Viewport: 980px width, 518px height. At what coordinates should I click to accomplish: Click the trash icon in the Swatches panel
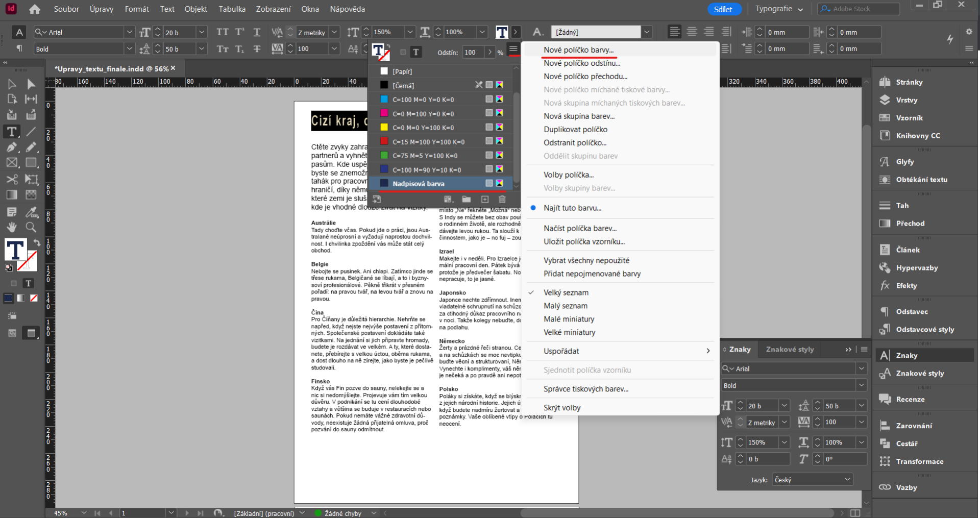tap(502, 200)
